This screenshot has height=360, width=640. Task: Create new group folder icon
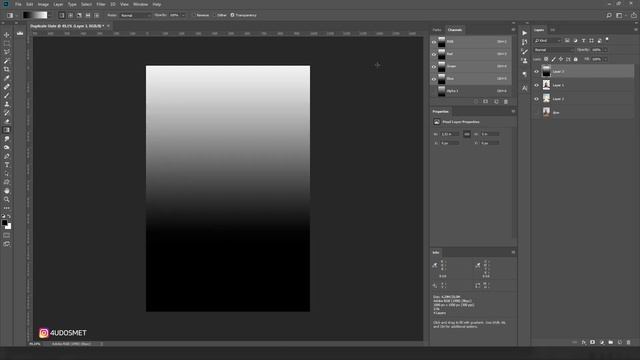(611, 342)
